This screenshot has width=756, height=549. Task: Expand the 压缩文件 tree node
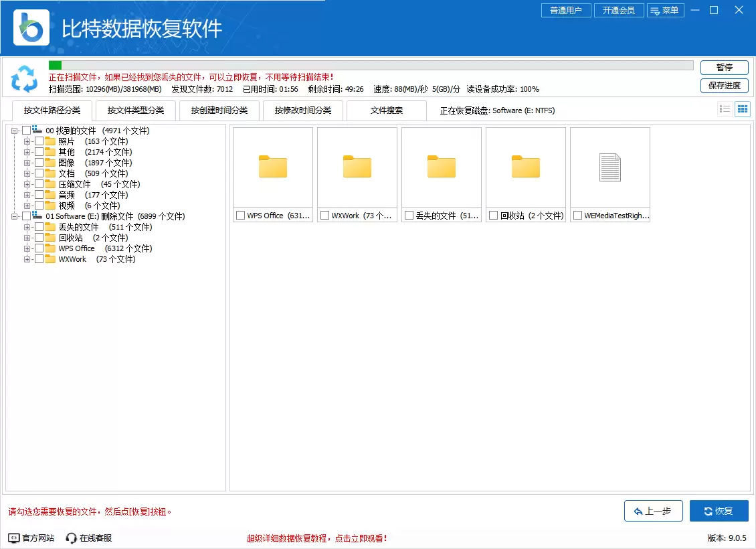(25, 183)
